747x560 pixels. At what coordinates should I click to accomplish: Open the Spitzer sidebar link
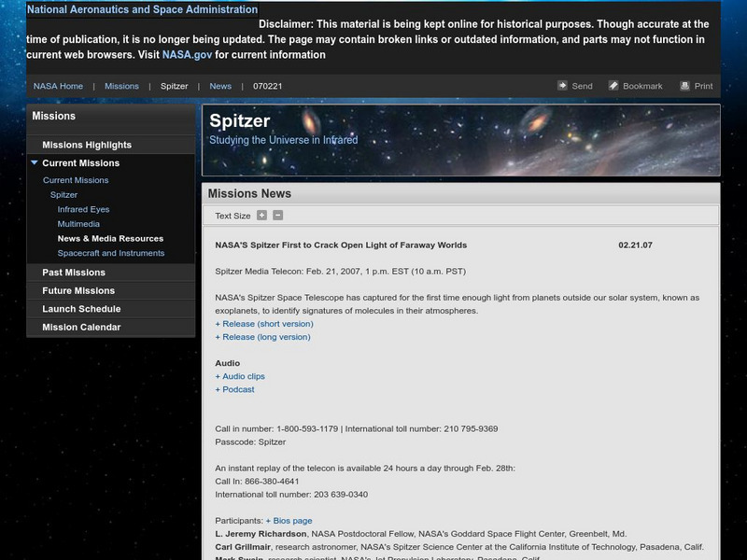(x=63, y=195)
